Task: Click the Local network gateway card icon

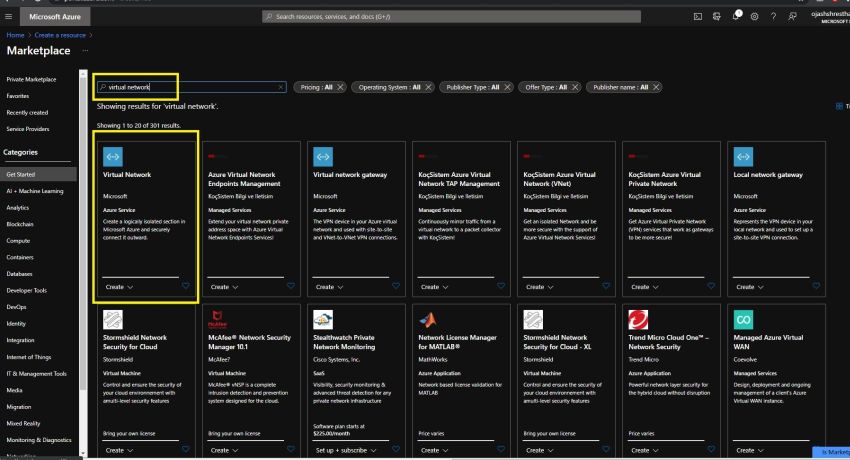Action: [x=743, y=157]
